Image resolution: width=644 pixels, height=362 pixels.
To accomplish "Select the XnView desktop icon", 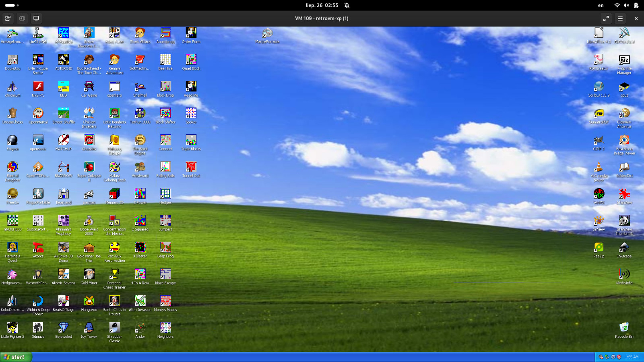I will pyautogui.click(x=599, y=220).
